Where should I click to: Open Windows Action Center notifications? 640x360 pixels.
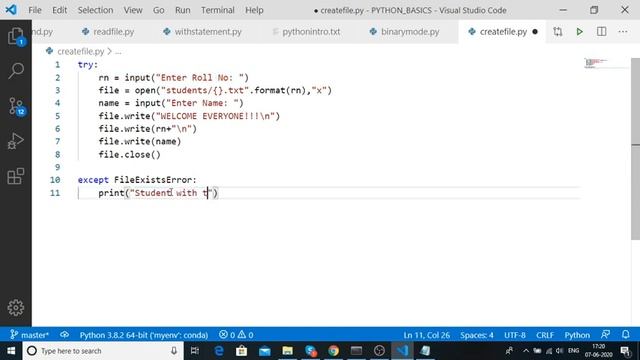tap(625, 351)
